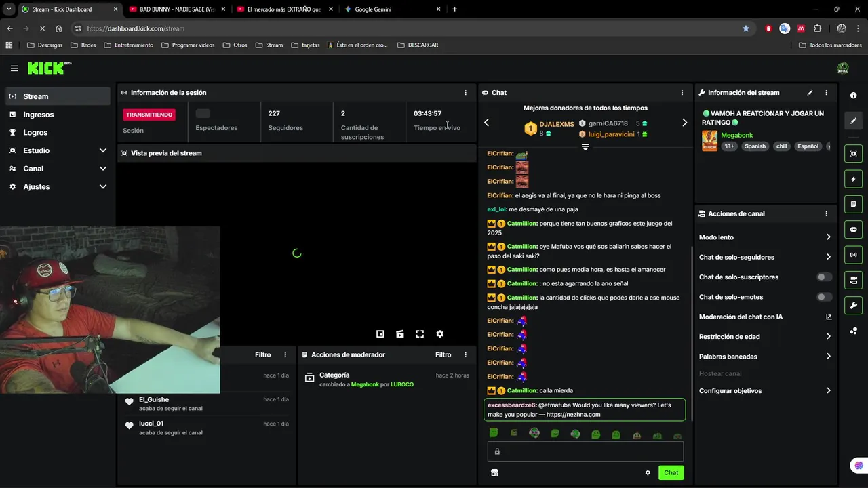Click the green Chat send button
This screenshot has width=868, height=488.
click(671, 472)
